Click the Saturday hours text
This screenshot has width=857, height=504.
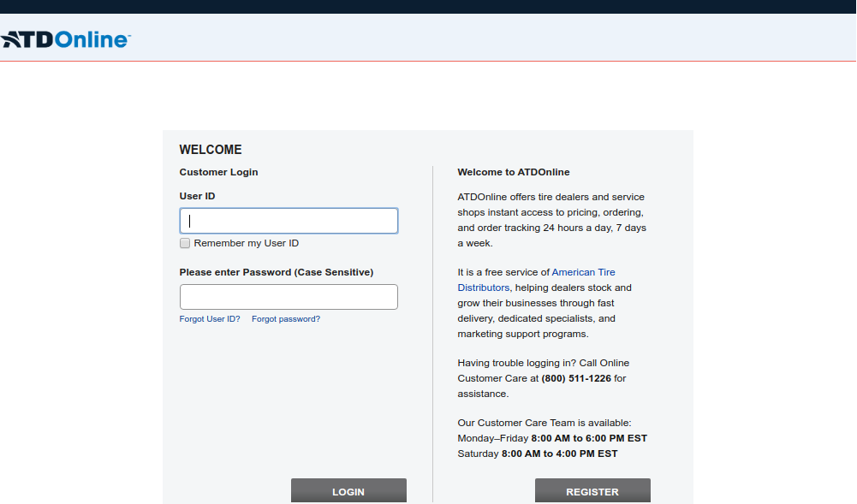(x=538, y=454)
